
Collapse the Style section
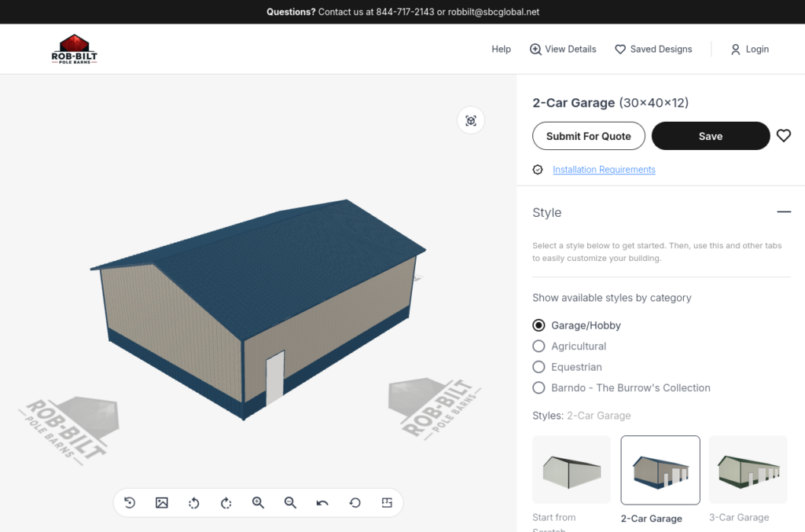click(783, 212)
